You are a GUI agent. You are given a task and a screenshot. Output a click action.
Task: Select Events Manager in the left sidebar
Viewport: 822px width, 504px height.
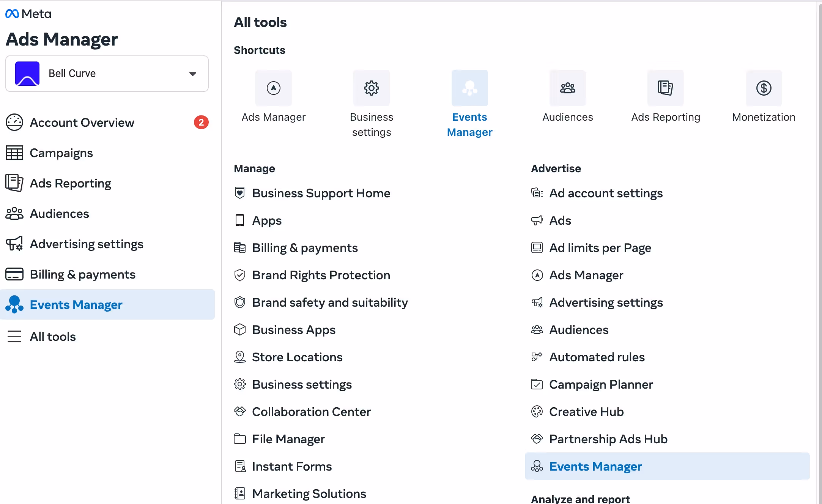tap(107, 305)
